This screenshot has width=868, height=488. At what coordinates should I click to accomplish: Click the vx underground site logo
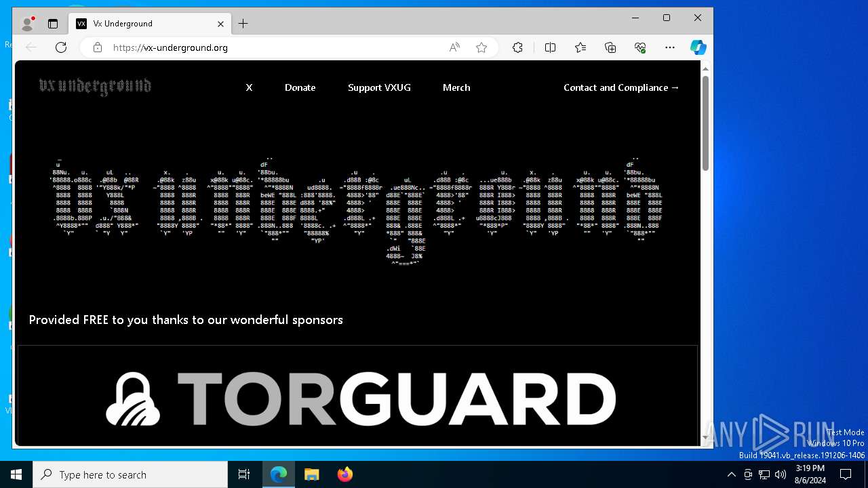95,87
